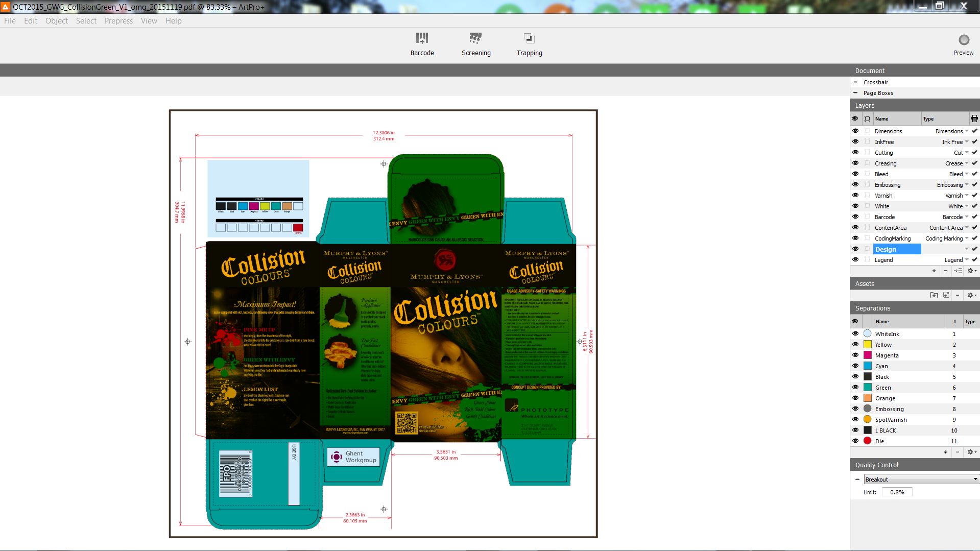Toggle the Preview mode button
Image resolution: width=980 pixels, height=551 pixels.
(x=964, y=44)
